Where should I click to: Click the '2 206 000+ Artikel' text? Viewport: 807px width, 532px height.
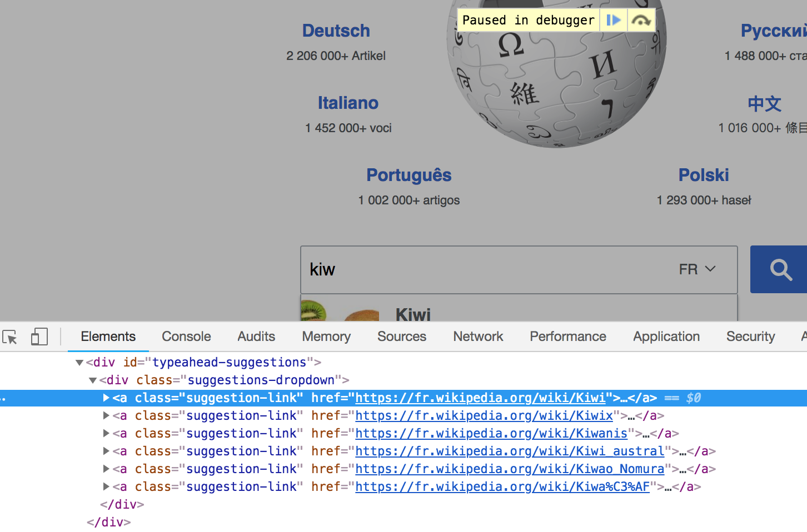click(336, 56)
